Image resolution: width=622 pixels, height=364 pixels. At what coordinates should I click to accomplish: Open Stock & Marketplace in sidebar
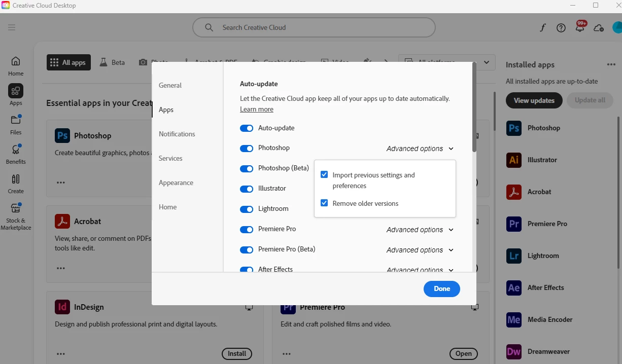click(x=16, y=216)
